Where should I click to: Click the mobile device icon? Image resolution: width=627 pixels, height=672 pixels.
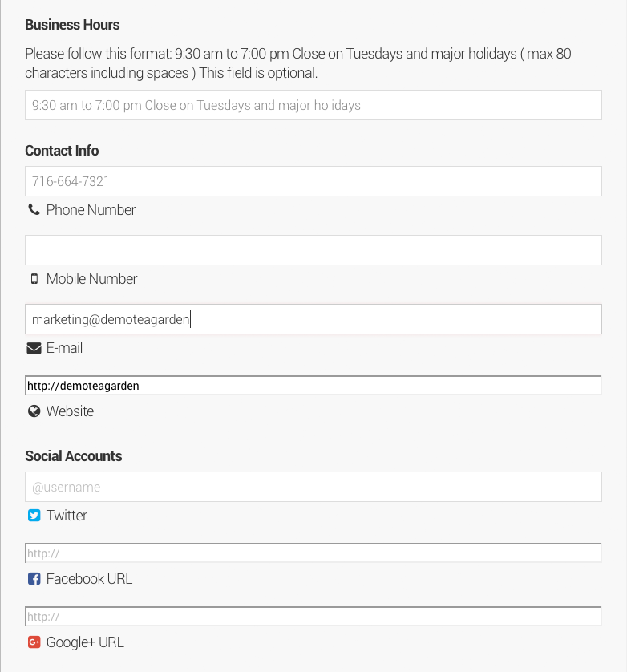[34, 279]
